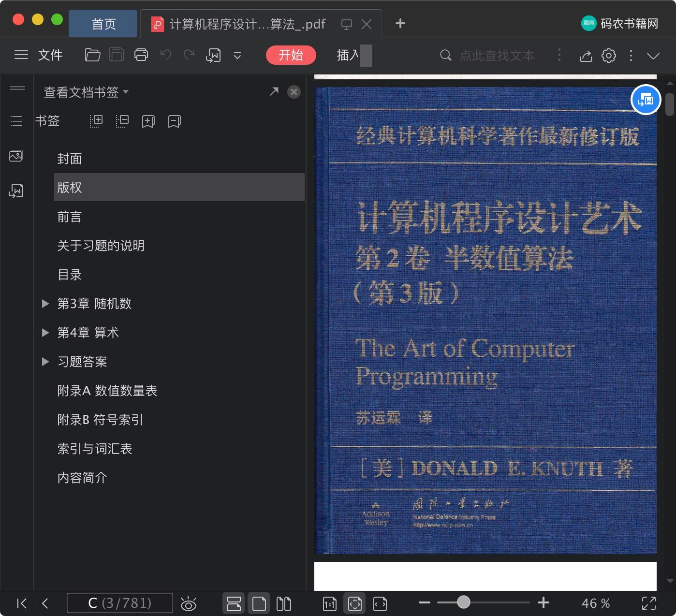Click the floating blue convert button
The image size is (676, 616).
tap(646, 100)
